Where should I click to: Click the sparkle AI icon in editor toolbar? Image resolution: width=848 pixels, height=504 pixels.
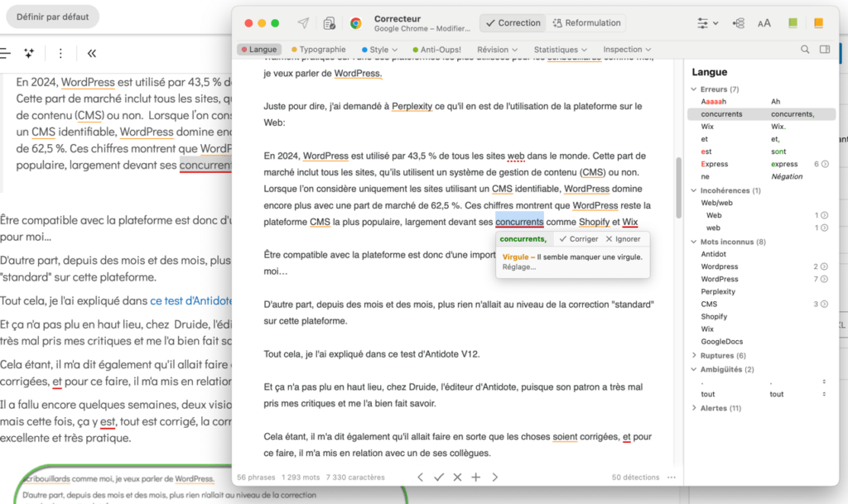29,53
